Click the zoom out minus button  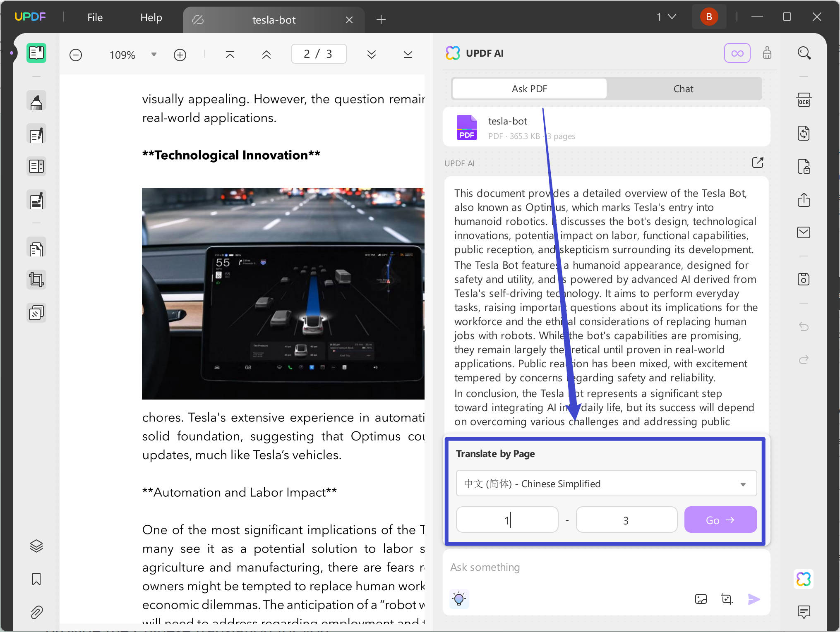76,55
